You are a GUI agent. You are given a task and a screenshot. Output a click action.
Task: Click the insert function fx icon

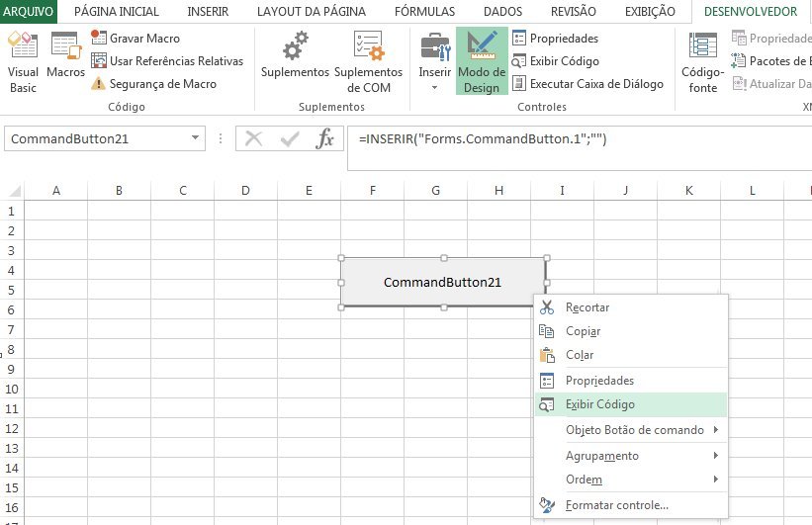[x=324, y=139]
